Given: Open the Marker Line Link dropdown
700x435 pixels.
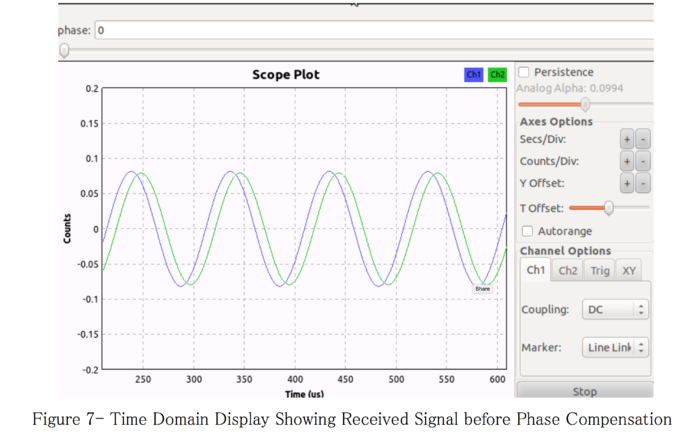Looking at the screenshot, I should (x=615, y=348).
